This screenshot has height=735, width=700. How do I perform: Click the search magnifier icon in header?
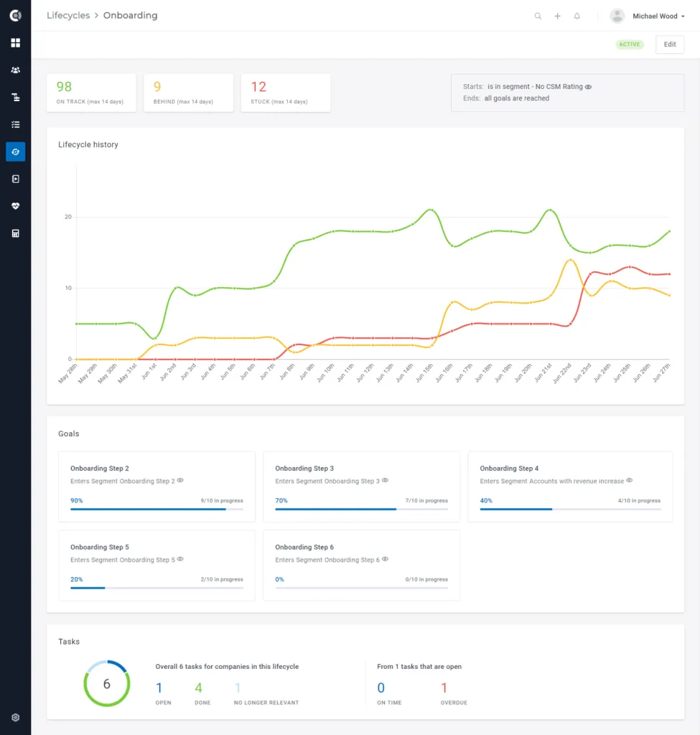tap(538, 16)
